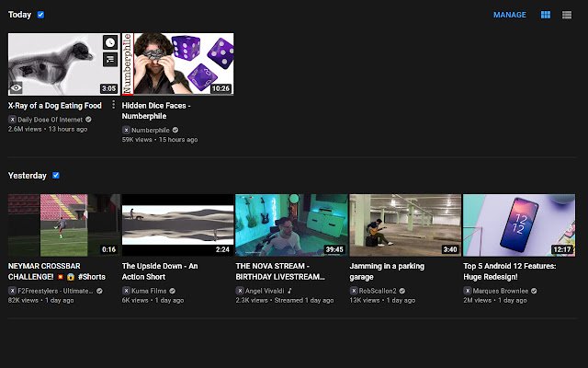This screenshot has height=368, width=588.
Task: Open three-dot menu for X-Ray of a Dog video
Action: (113, 105)
